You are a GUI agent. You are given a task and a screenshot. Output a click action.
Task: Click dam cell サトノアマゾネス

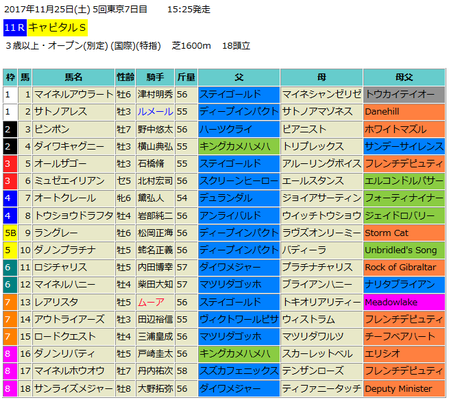321,112
